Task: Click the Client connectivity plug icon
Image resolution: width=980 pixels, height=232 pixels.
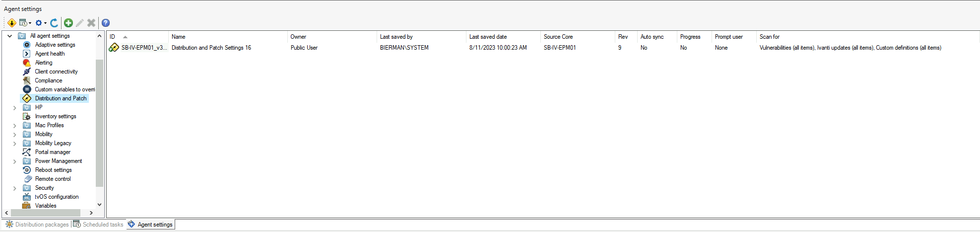Action: 27,72
